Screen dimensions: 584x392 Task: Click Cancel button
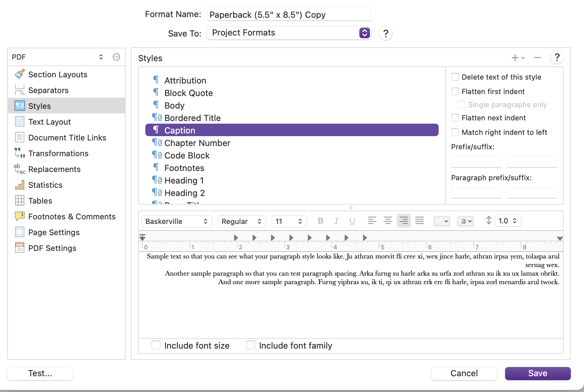point(464,373)
